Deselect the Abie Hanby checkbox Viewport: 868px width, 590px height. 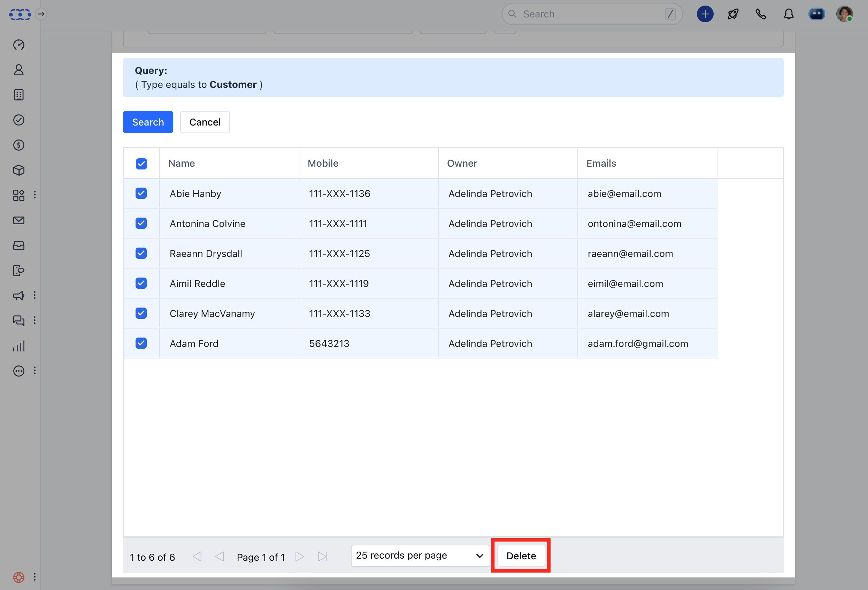141,193
